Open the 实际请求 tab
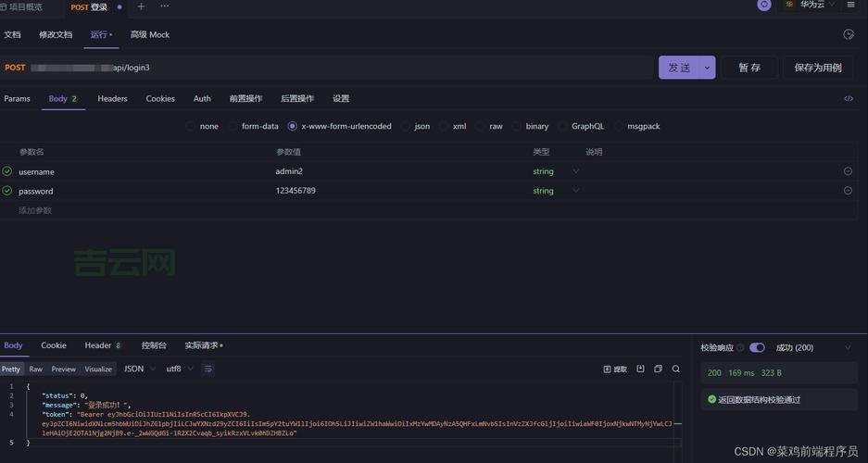The width and height of the screenshot is (868, 463). (203, 345)
